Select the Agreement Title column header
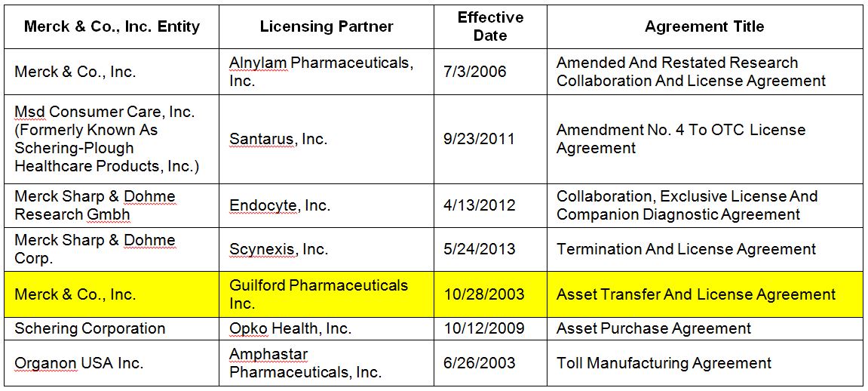The width and height of the screenshot is (868, 391). [704, 27]
